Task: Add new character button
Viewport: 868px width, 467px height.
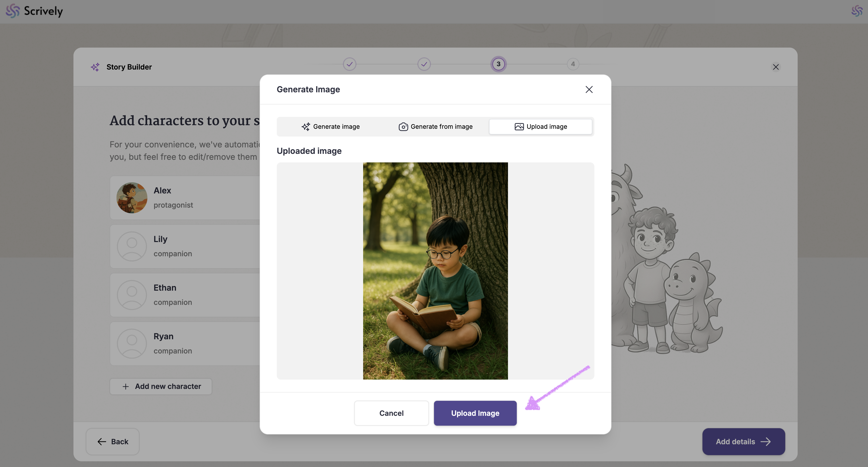Action: pyautogui.click(x=161, y=387)
